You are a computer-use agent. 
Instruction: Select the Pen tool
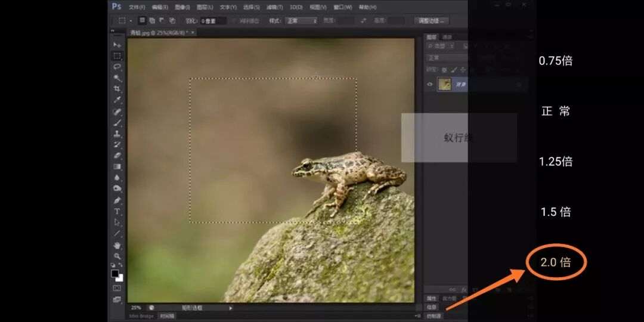click(x=117, y=200)
